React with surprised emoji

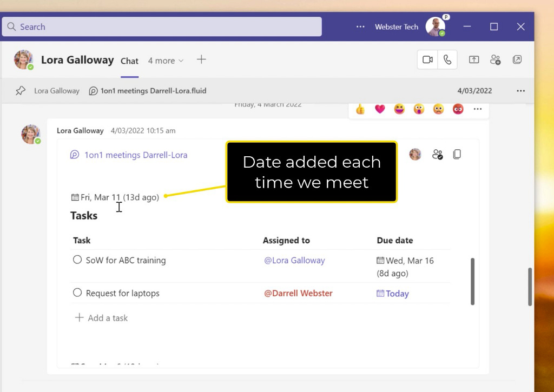[419, 109]
